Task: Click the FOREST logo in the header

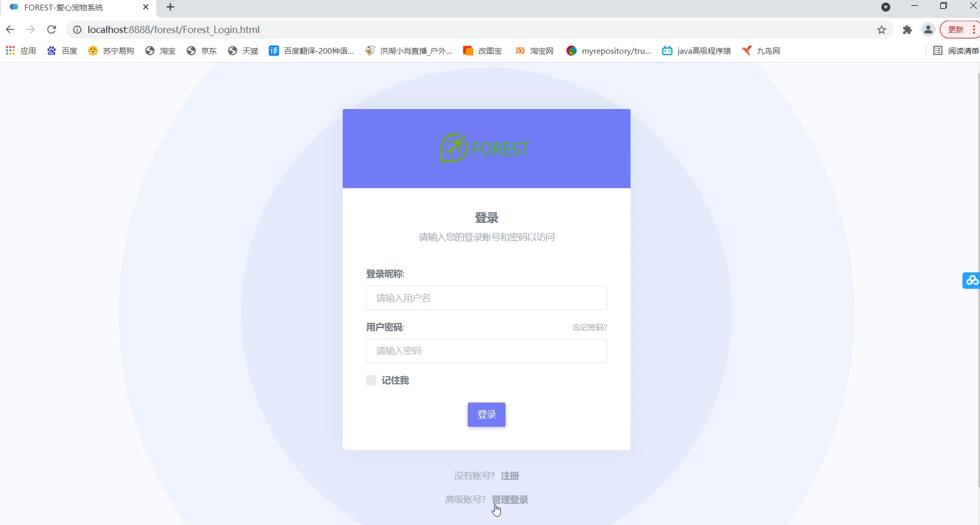Action: point(484,148)
